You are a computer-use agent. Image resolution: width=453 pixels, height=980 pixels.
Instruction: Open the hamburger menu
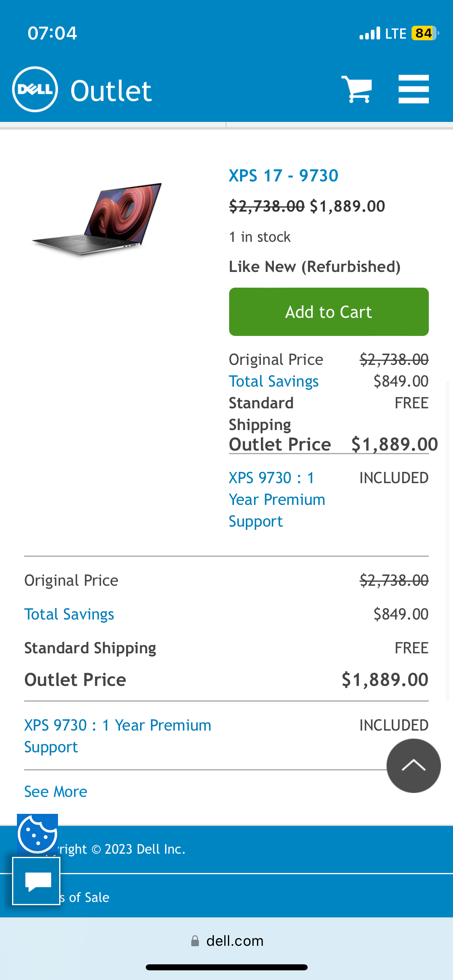pos(414,89)
